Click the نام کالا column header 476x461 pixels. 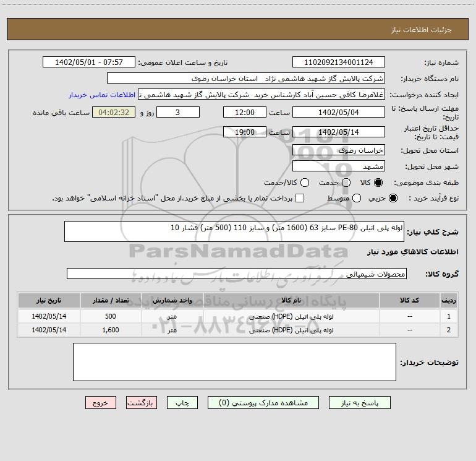(297, 300)
